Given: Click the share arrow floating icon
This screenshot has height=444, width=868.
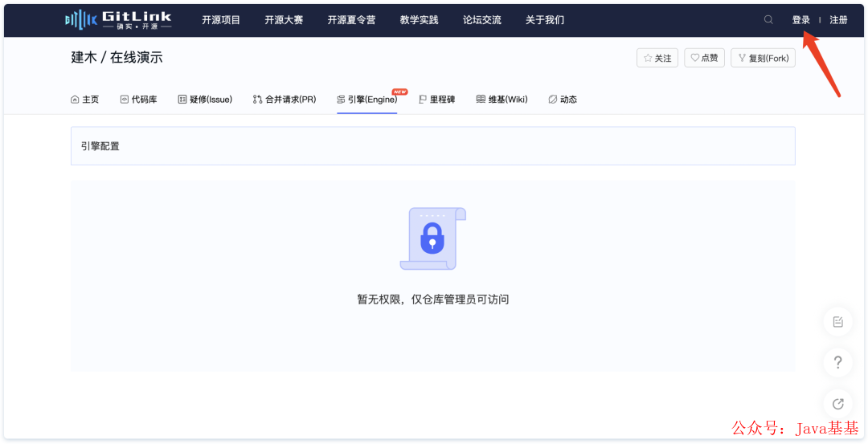Looking at the screenshot, I should [837, 403].
